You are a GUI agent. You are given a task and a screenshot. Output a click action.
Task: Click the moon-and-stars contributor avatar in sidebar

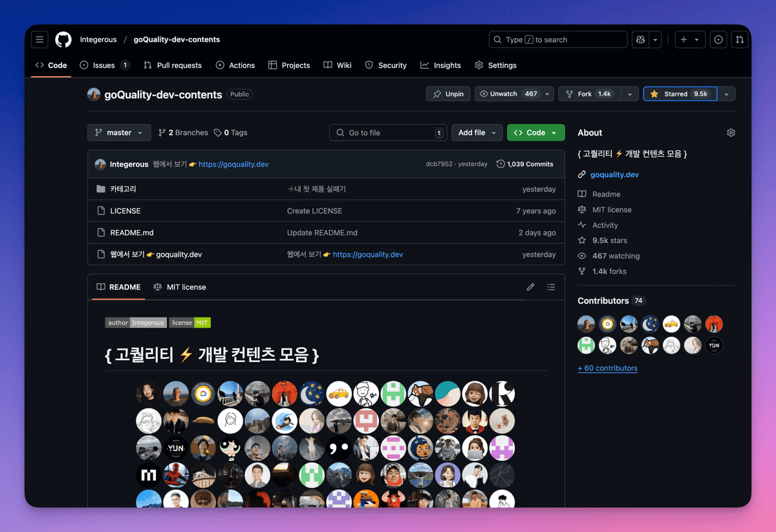(x=650, y=324)
